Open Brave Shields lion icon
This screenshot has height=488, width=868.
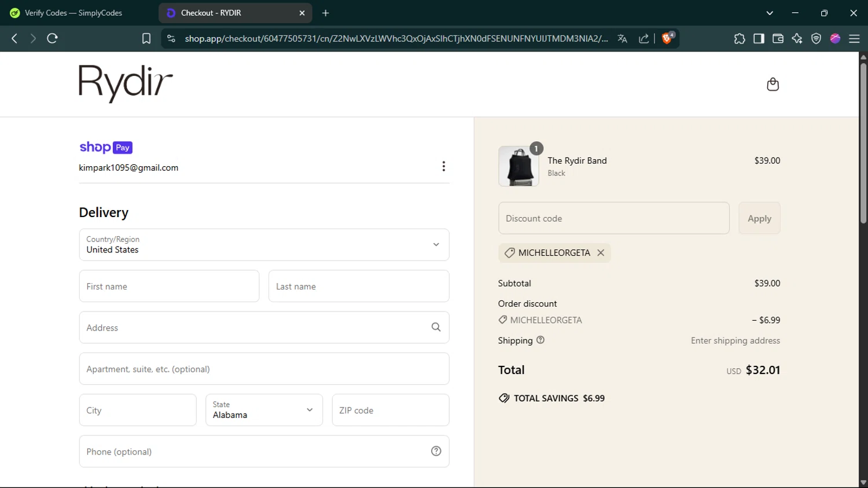[667, 38]
